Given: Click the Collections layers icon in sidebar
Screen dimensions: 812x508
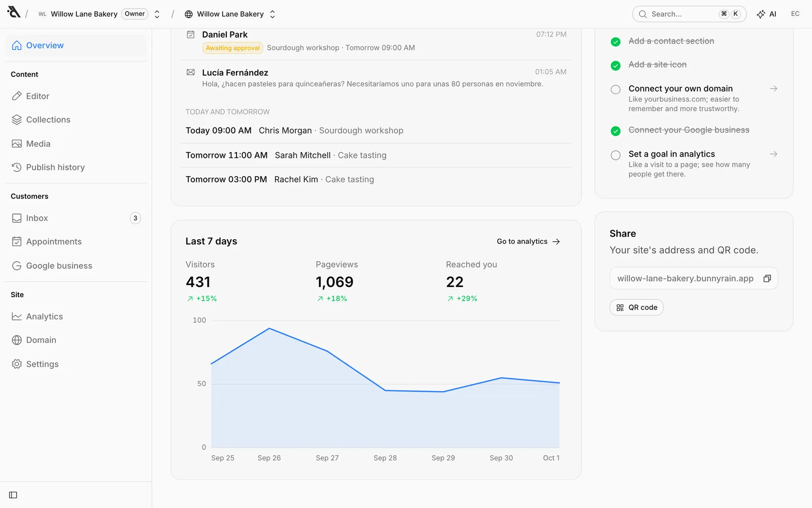Looking at the screenshot, I should pos(17,120).
